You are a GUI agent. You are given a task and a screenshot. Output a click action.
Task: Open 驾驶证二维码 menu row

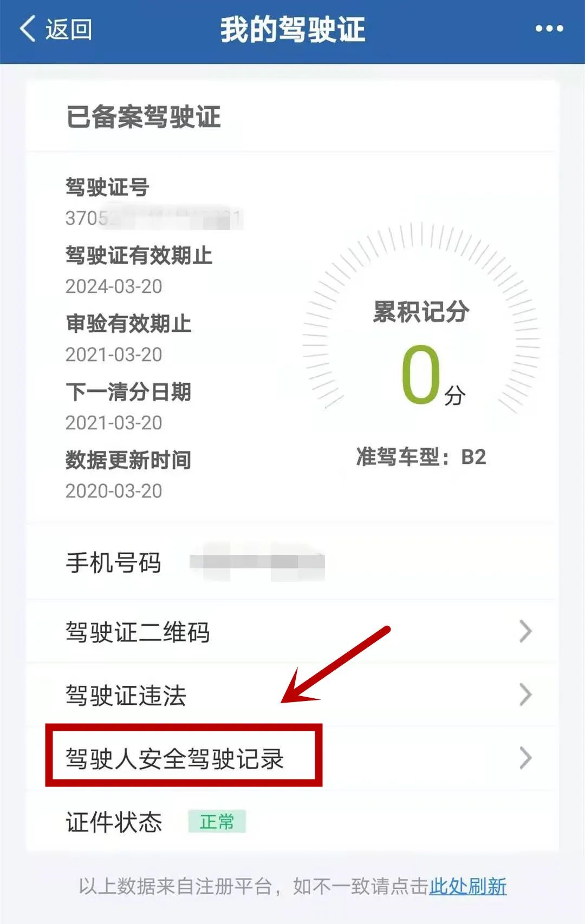292,631
